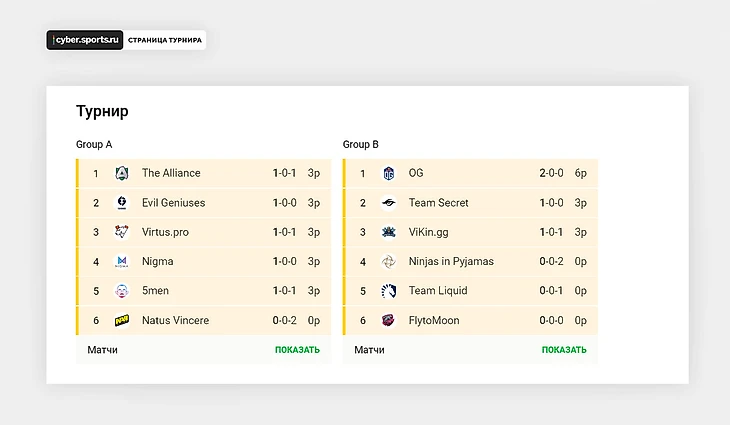730x425 pixels.
Task: Click Ninjas in Pyjamas record 0-0-2
Action: pos(551,262)
